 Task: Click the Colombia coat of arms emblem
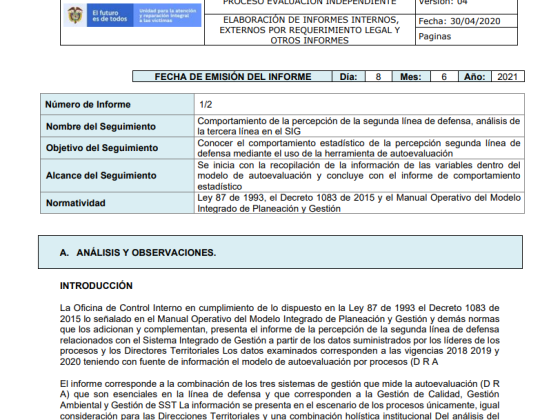pyautogui.click(x=75, y=15)
